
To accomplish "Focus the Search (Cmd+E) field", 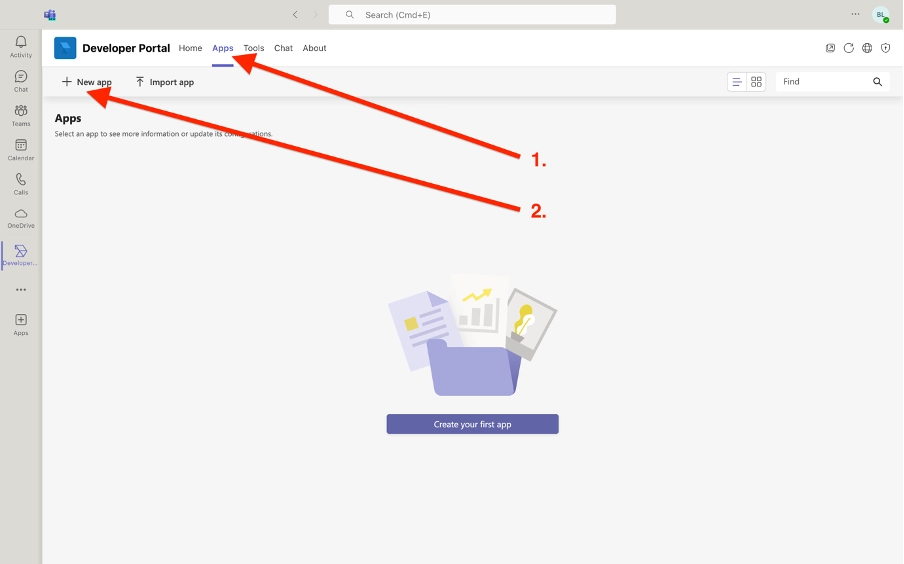I will click(472, 14).
